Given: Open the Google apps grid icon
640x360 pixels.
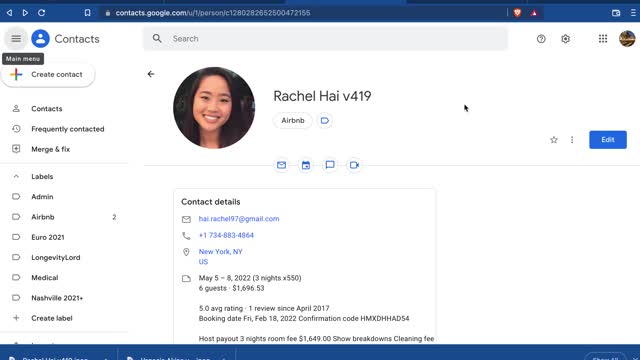Looking at the screenshot, I should click(603, 39).
